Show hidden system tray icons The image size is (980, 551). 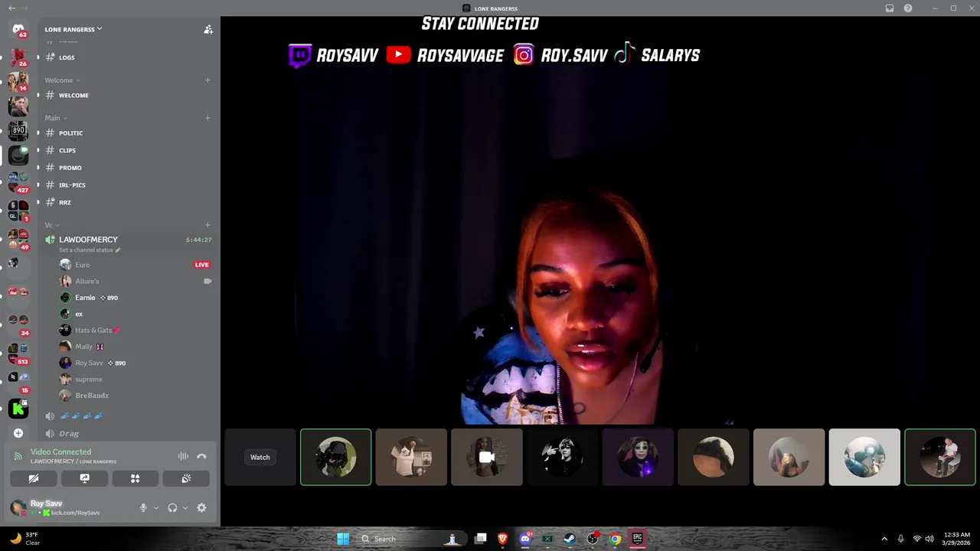coord(884,539)
